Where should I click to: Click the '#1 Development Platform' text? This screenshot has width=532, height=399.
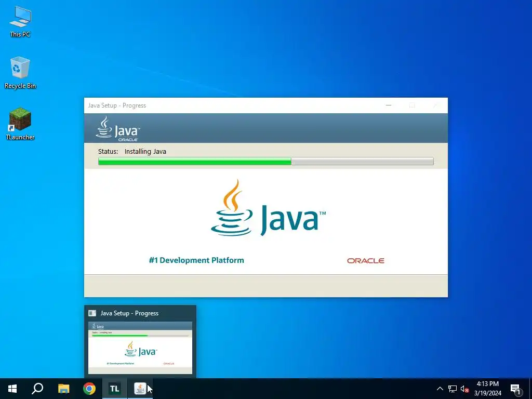tap(196, 260)
